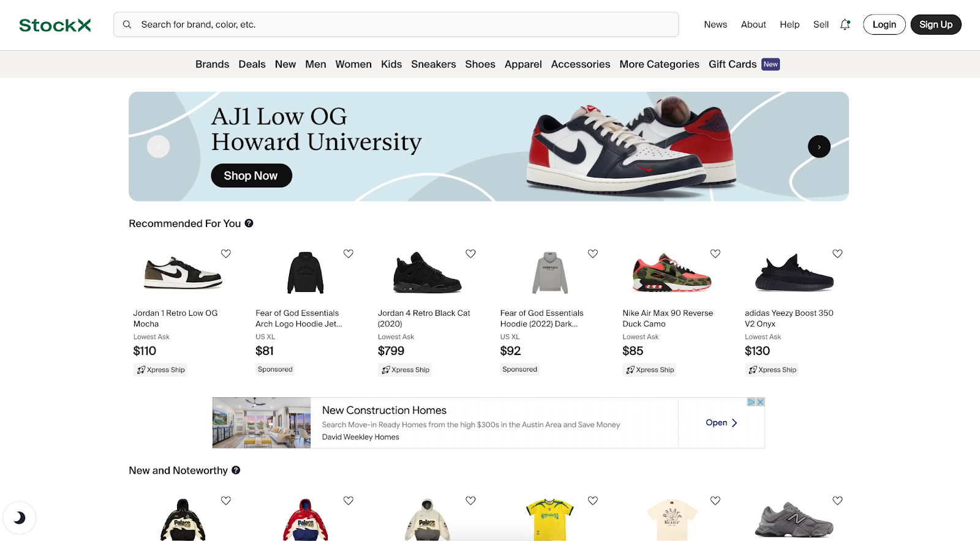Open the Recommended For You help icon

(249, 223)
